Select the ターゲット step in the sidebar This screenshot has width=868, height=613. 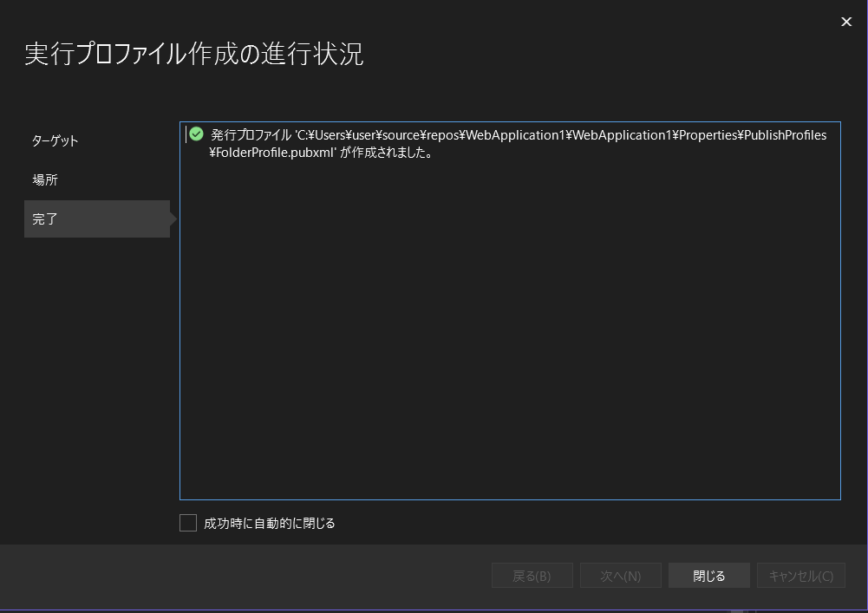[54, 140]
